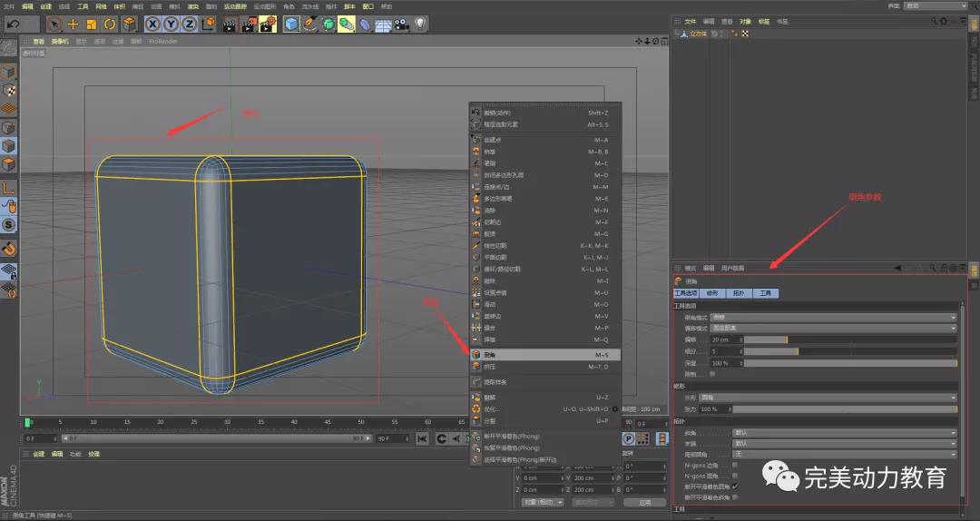Viewport: 980px width, 521px height.
Task: Open the 斜角 dropdown set to 默认
Action: (844, 433)
